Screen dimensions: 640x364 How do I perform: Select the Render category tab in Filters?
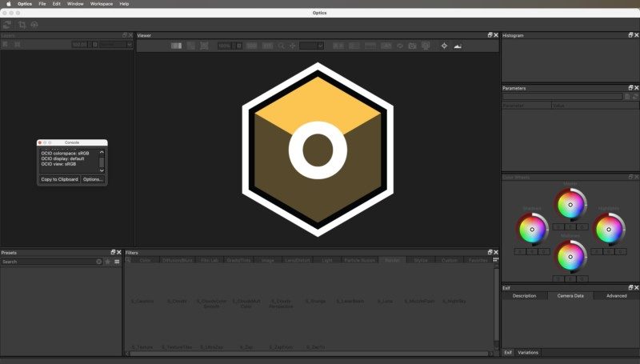click(x=392, y=260)
